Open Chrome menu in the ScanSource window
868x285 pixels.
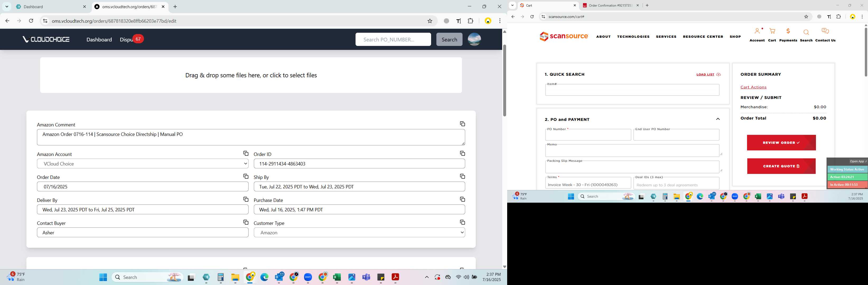point(862,16)
